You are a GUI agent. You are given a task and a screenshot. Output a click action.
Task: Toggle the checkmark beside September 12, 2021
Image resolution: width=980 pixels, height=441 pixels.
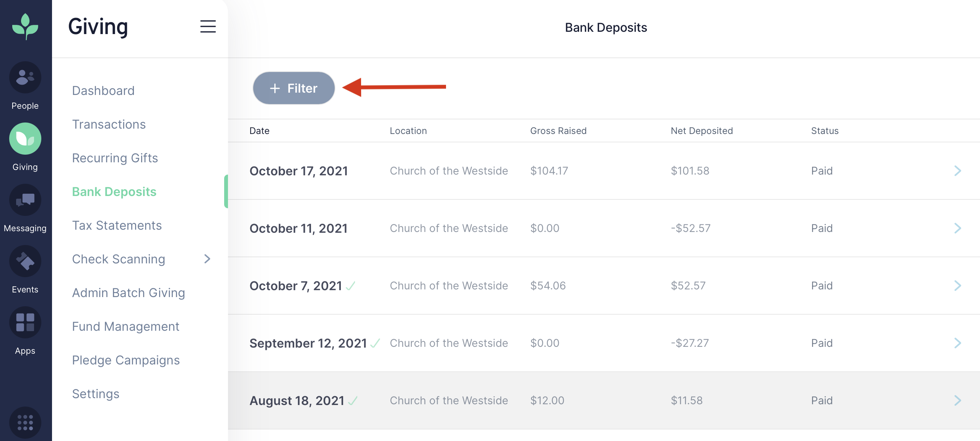click(x=375, y=343)
